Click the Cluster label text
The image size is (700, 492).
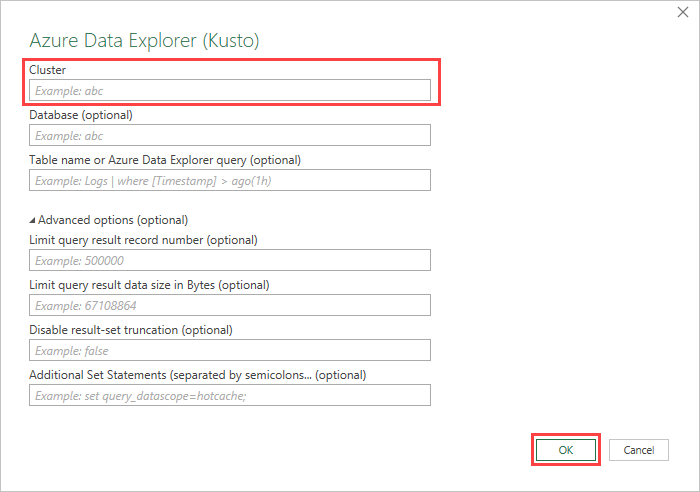[x=47, y=70]
